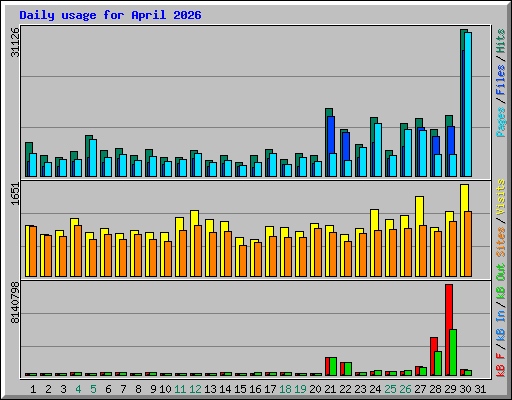This screenshot has width=512, height=400.
Task: Click day 1 on the x-axis
Action: [33, 389]
